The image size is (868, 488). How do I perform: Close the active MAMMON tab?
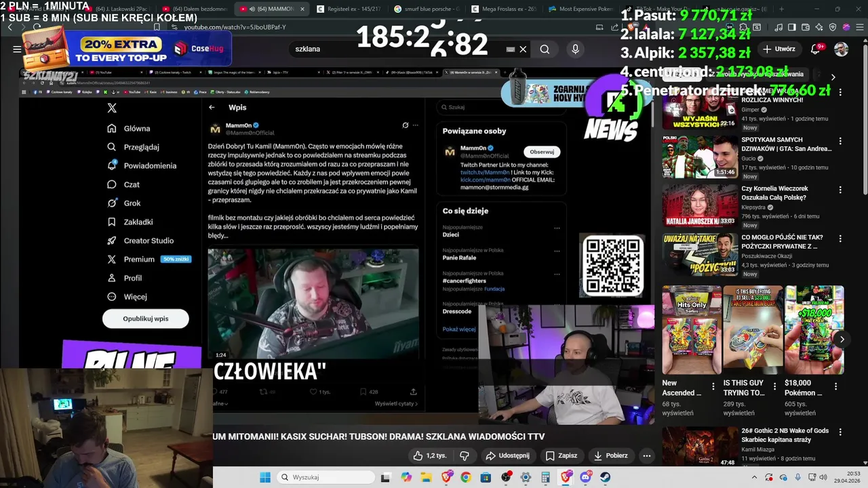(302, 9)
